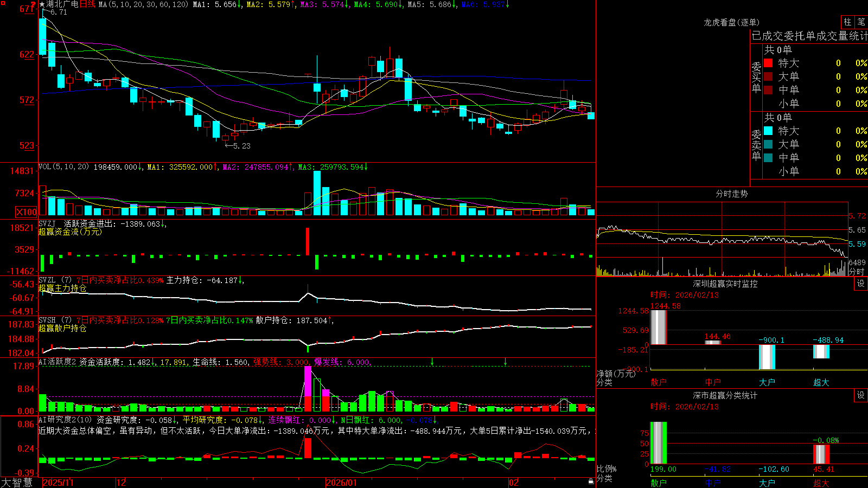
Task: Click the 超大 45.41 bar in 分类统计
Action: click(x=821, y=454)
